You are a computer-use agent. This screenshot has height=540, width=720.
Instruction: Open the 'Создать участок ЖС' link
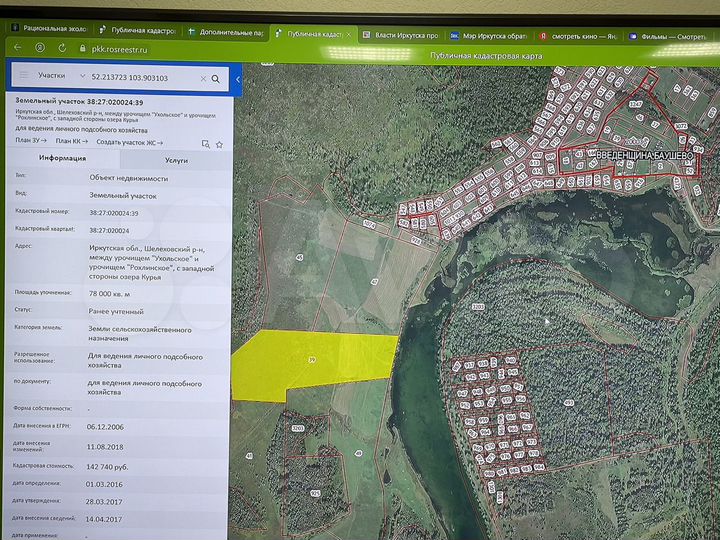[129, 142]
